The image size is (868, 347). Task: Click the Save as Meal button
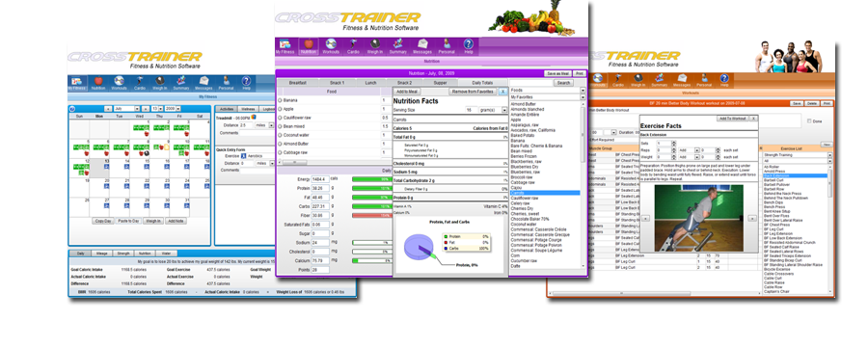(557, 73)
